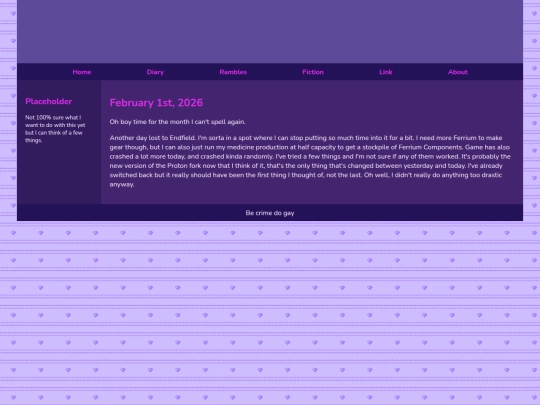Click the paragraph starting 'Another day lost to Endfield'
The image size is (540, 405).
[x=310, y=161]
